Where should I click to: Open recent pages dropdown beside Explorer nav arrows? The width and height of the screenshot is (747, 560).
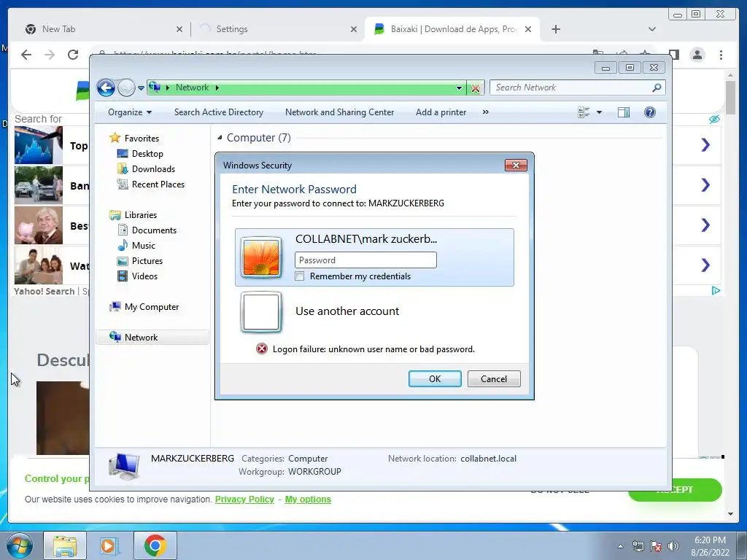click(141, 88)
